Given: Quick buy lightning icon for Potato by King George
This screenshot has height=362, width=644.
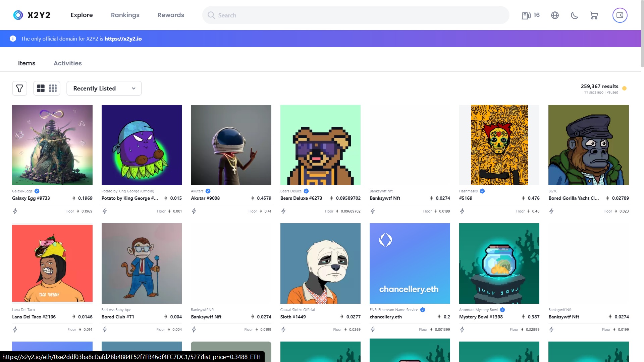Looking at the screenshot, I should pos(105,211).
